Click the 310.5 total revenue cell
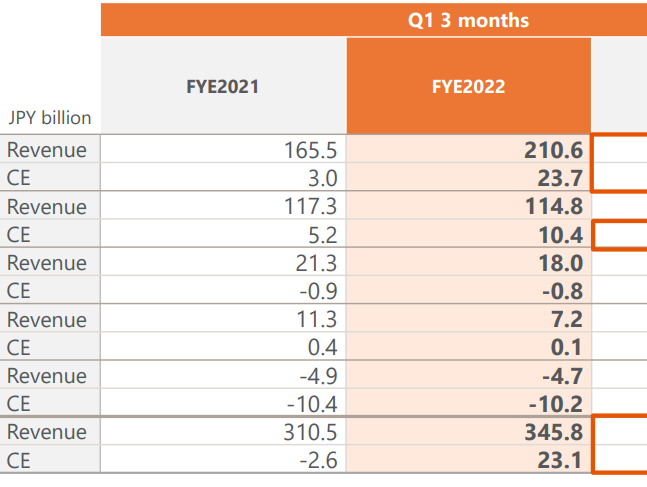 click(x=311, y=432)
